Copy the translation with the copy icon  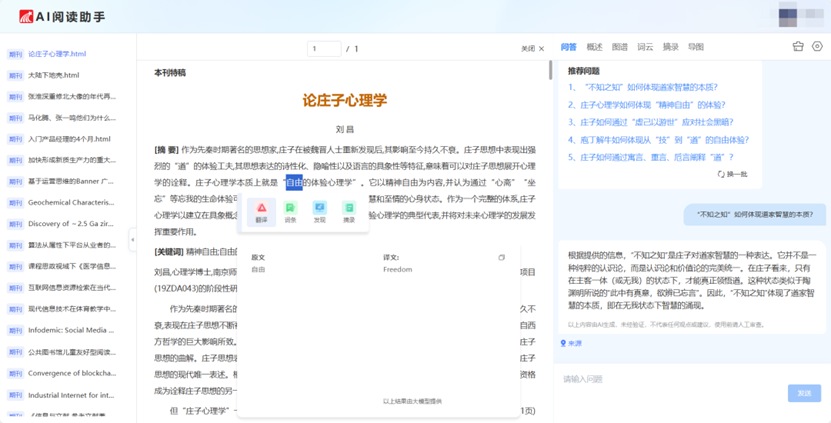tap(501, 258)
